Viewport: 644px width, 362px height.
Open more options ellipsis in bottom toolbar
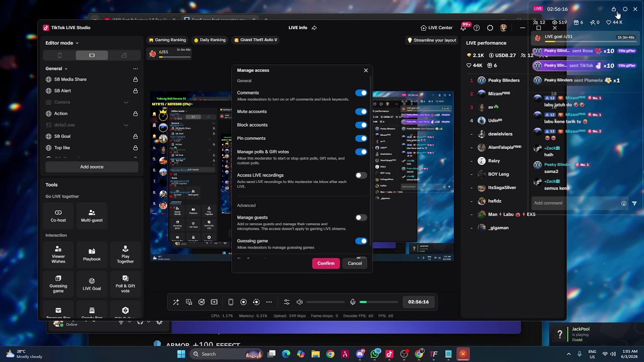269,302
